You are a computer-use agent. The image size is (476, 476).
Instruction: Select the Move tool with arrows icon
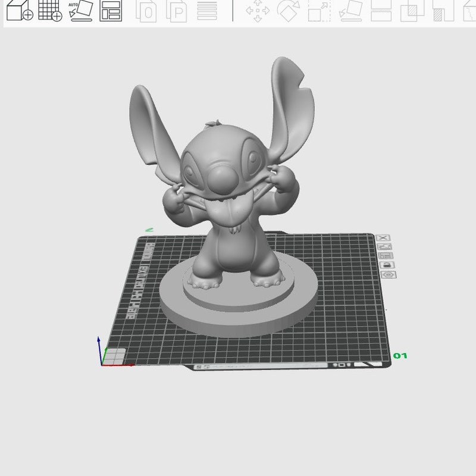(x=257, y=12)
